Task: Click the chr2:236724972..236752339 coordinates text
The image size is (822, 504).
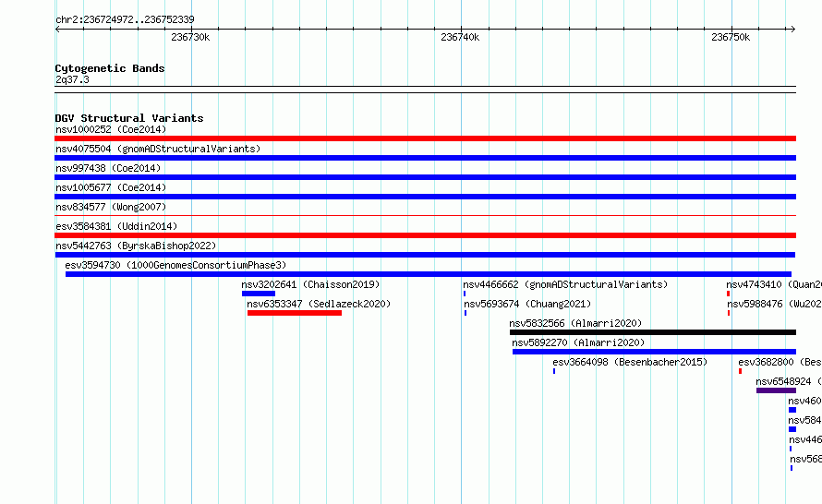Action: point(125,19)
